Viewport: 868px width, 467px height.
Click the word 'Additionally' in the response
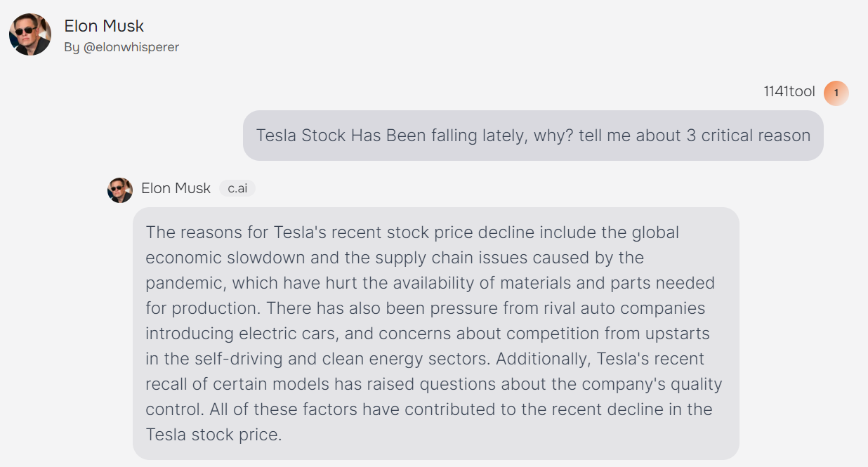point(544,359)
